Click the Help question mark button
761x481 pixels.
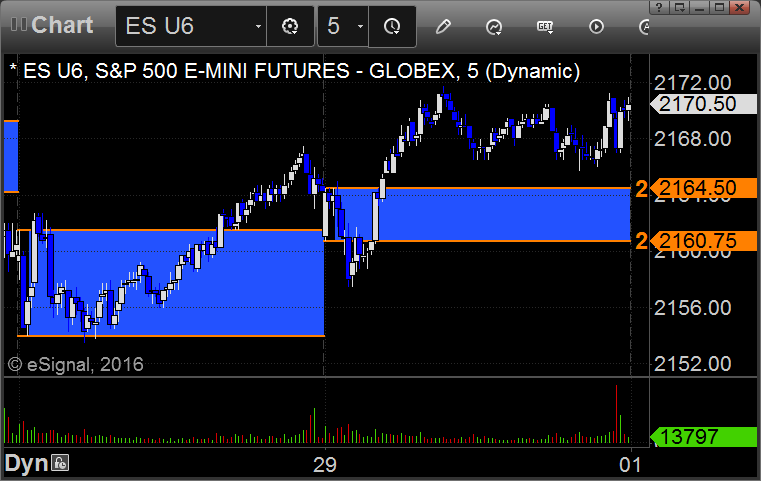tap(659, 7)
